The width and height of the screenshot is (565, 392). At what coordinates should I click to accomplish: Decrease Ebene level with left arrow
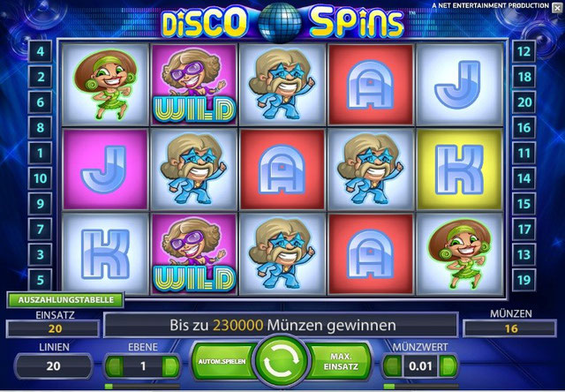click(115, 366)
